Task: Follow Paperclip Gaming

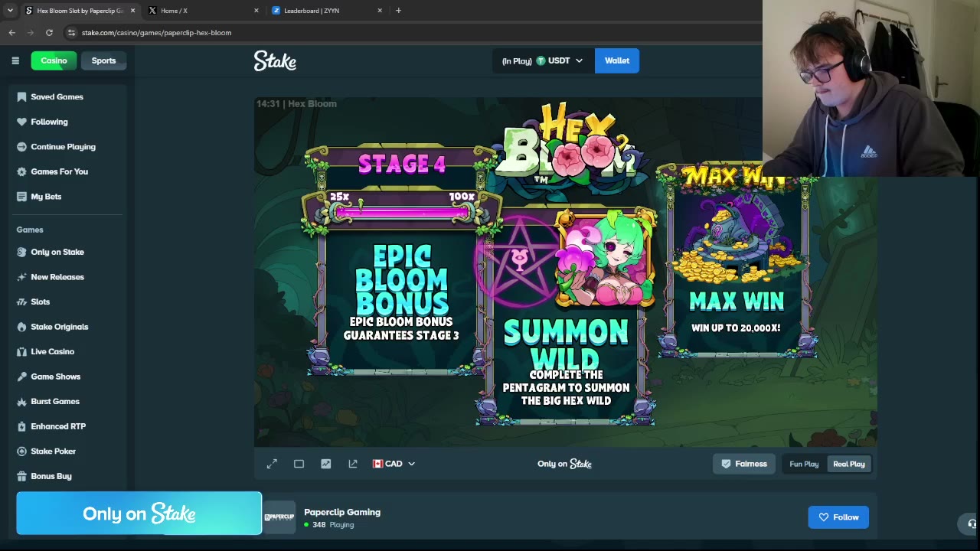Action: click(838, 517)
